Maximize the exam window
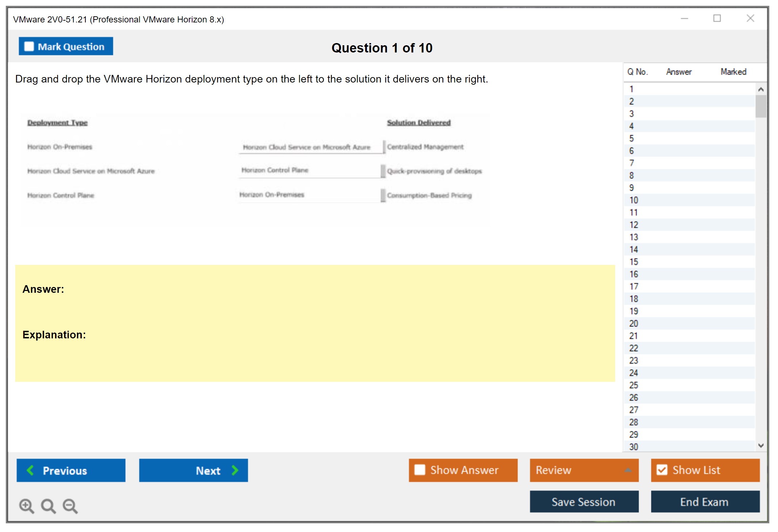Image resolution: width=778 pixels, height=532 pixels. [717, 18]
